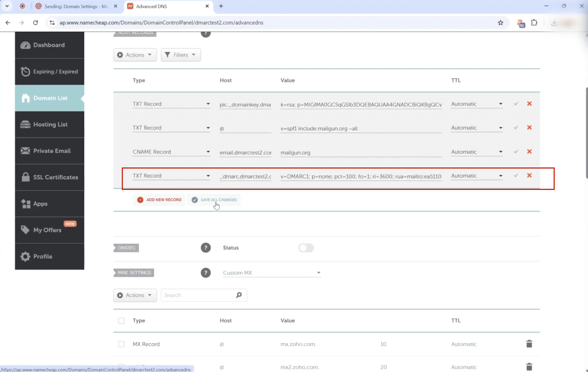Open the DNSSEC help question mark icon
Screen dimensions: 588x372
[206, 248]
